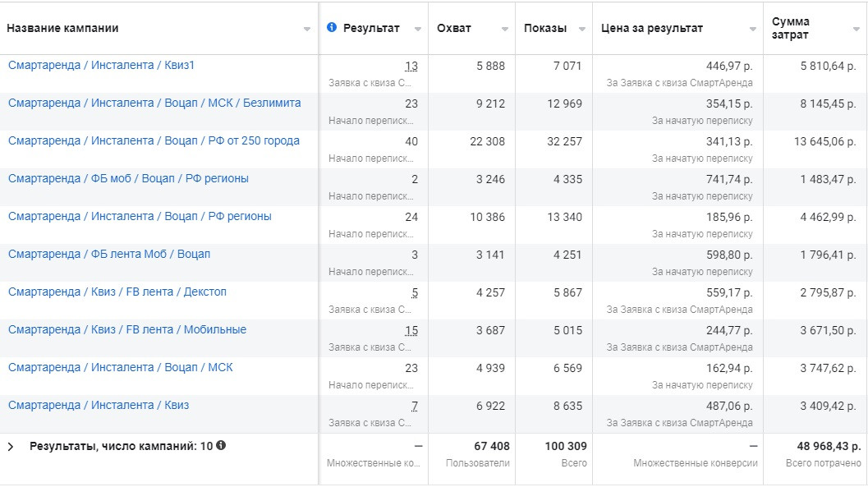Select the total impressions 100 309
The height and width of the screenshot is (487, 868).
[566, 446]
